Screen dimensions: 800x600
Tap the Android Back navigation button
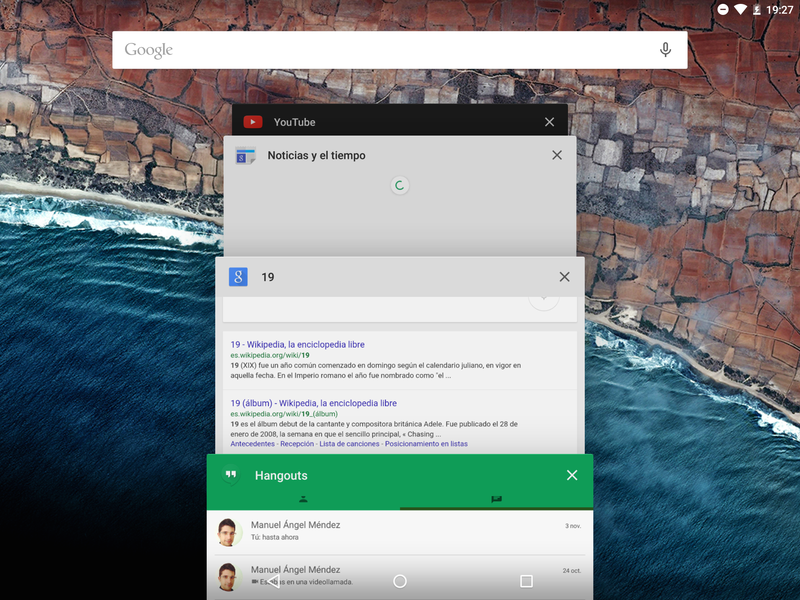(273, 581)
